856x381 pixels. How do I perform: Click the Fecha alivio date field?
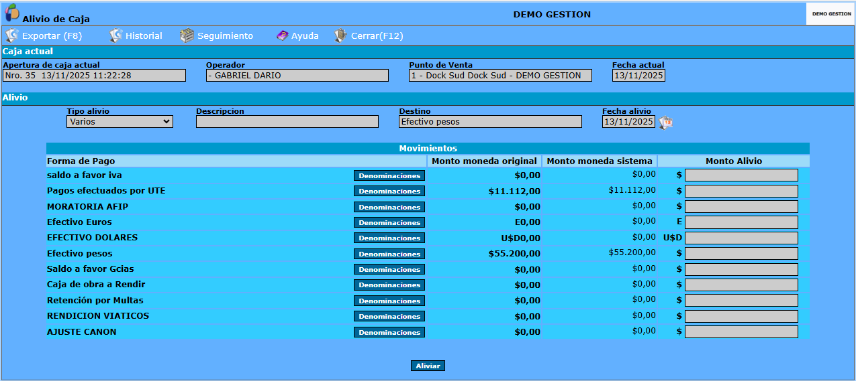click(x=628, y=122)
